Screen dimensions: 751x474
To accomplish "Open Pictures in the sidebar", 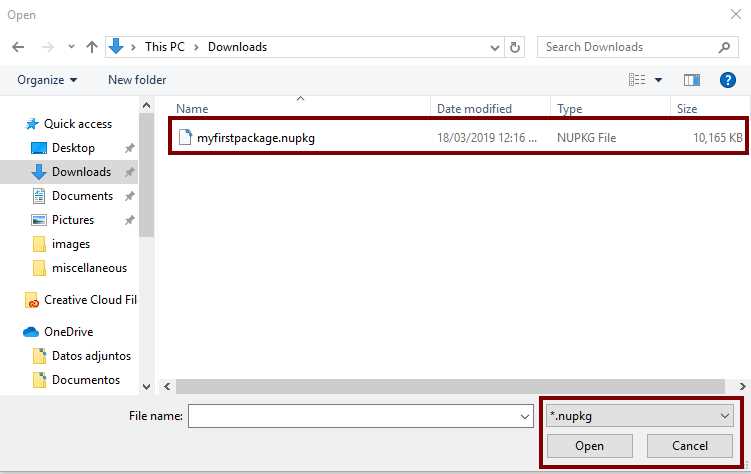I will [73, 220].
